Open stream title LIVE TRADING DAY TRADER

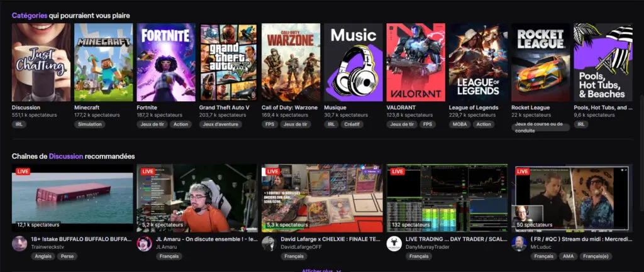456,239
